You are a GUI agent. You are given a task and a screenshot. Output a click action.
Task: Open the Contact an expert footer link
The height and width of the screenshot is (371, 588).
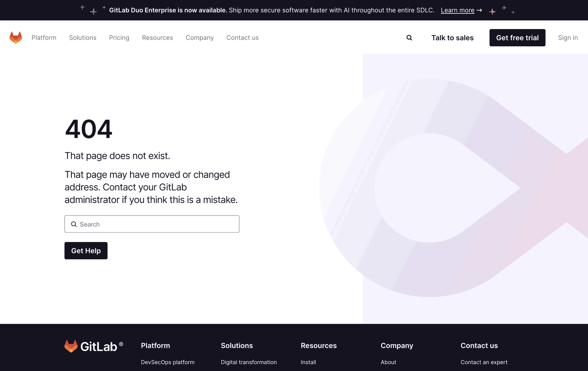pos(484,362)
